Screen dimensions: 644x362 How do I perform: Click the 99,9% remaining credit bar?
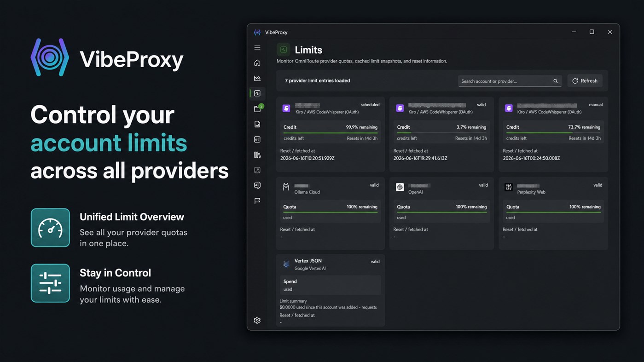click(330, 133)
